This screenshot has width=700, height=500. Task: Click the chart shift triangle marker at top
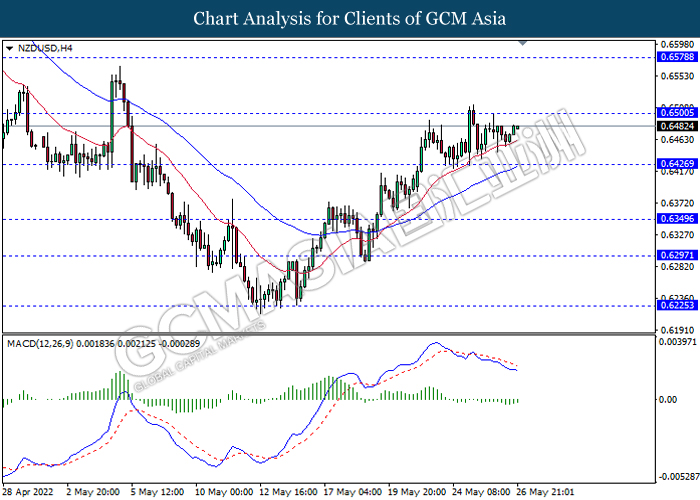523,43
